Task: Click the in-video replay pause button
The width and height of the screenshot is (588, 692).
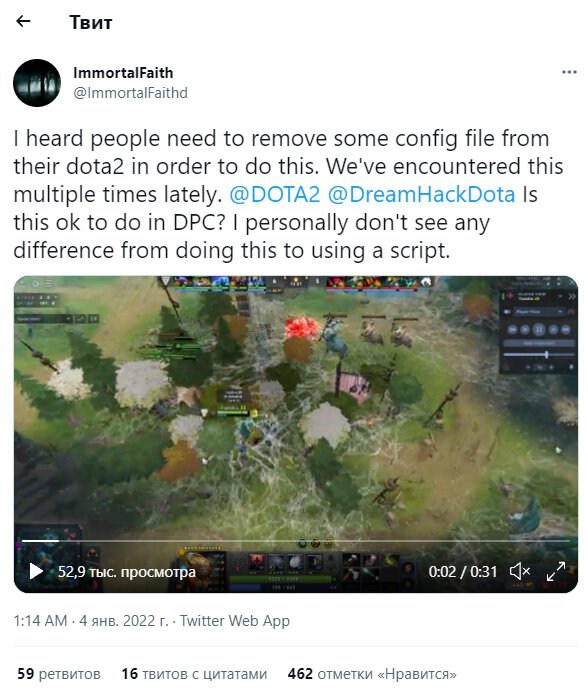Action: (539, 329)
